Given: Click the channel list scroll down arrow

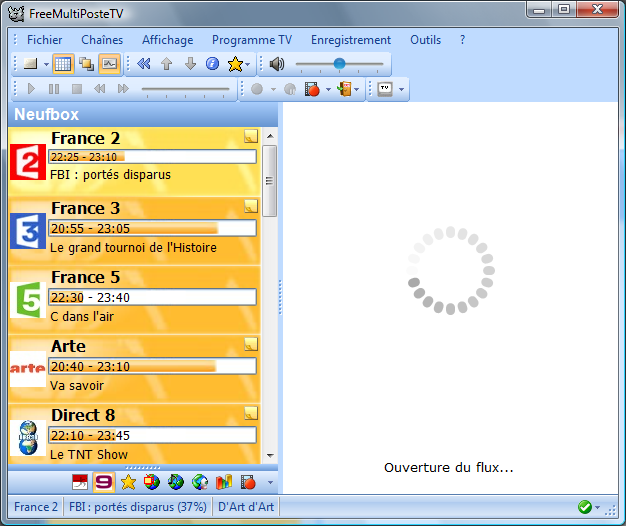Looking at the screenshot, I should (x=270, y=455).
